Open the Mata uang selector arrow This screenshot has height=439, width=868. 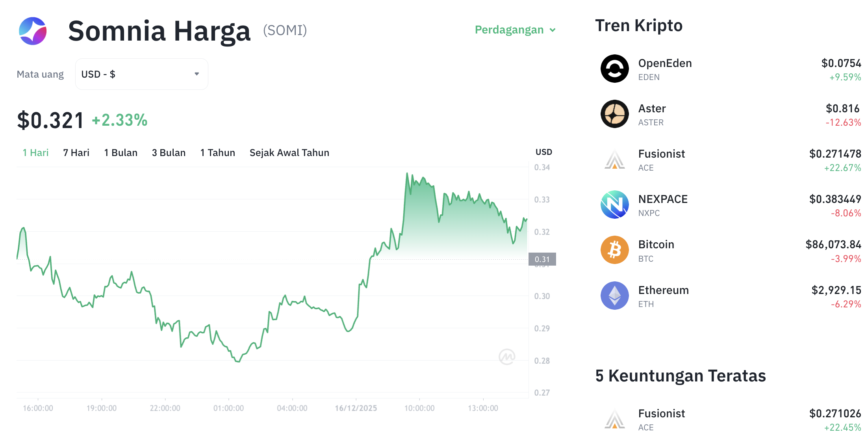tap(197, 74)
